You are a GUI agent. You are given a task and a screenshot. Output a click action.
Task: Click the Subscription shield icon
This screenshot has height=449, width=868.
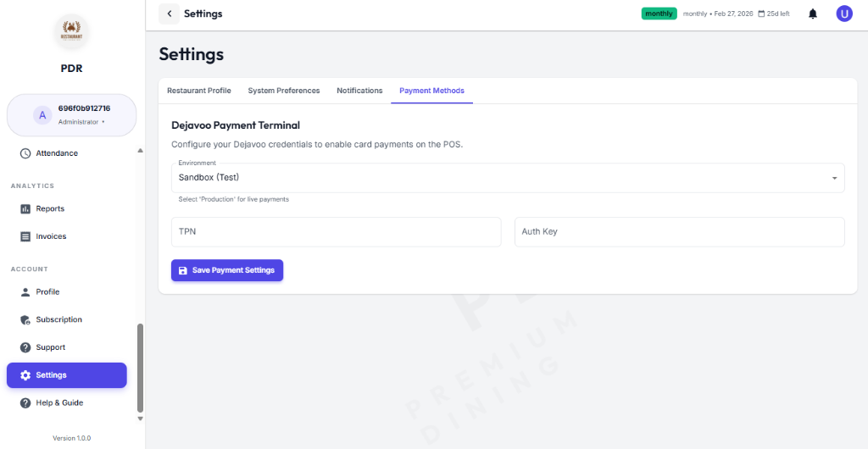click(x=25, y=319)
